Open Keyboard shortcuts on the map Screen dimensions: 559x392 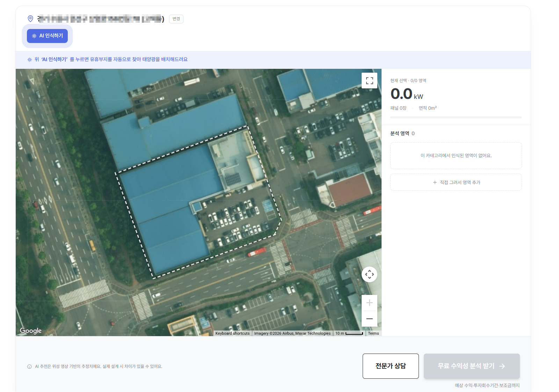coord(232,333)
